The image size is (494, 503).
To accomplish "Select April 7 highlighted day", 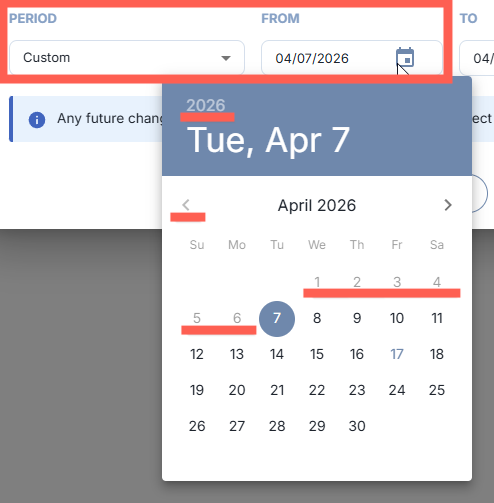I will point(277,319).
